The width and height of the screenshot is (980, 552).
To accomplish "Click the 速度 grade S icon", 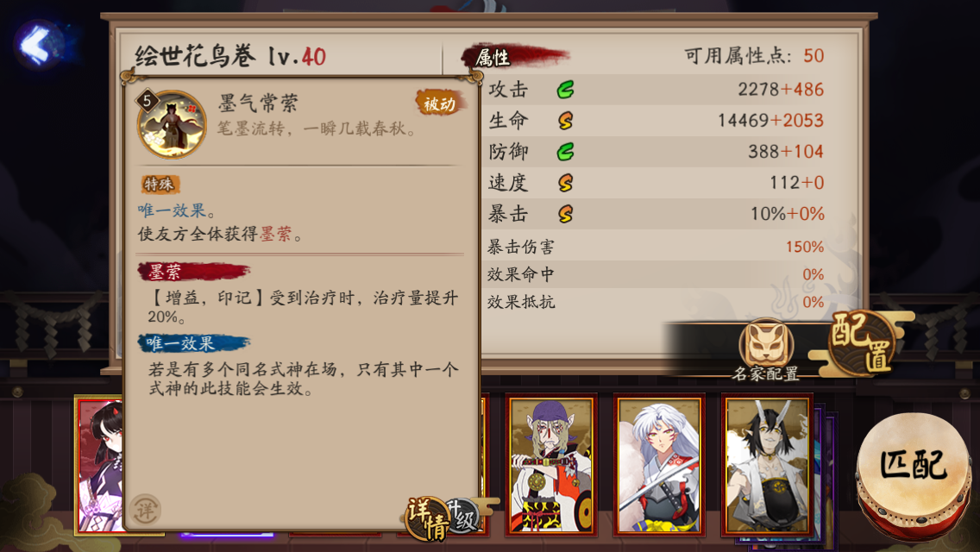I will pos(565,183).
